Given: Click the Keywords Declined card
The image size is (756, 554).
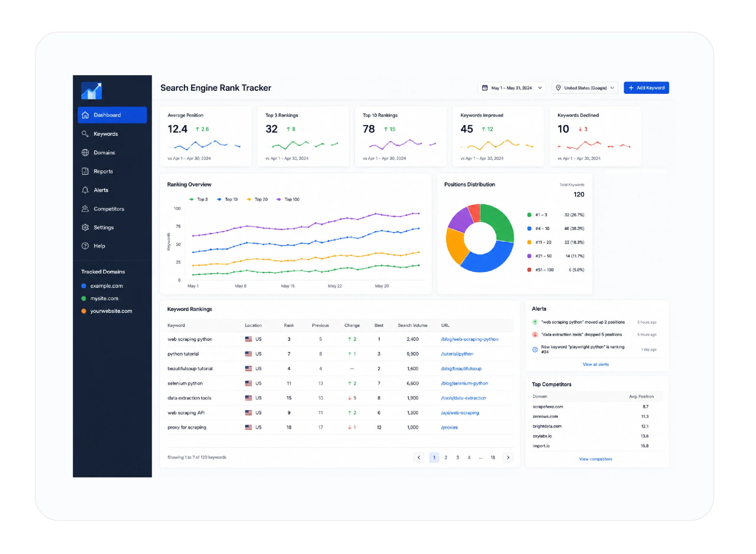Looking at the screenshot, I should click(x=595, y=137).
